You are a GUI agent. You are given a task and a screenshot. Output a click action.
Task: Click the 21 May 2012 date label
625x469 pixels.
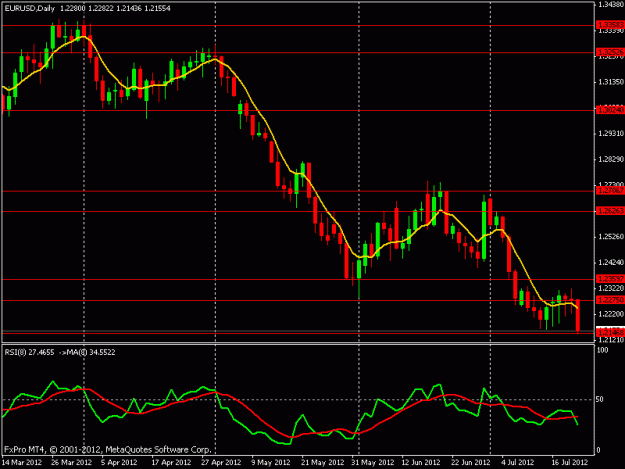pyautogui.click(x=322, y=463)
